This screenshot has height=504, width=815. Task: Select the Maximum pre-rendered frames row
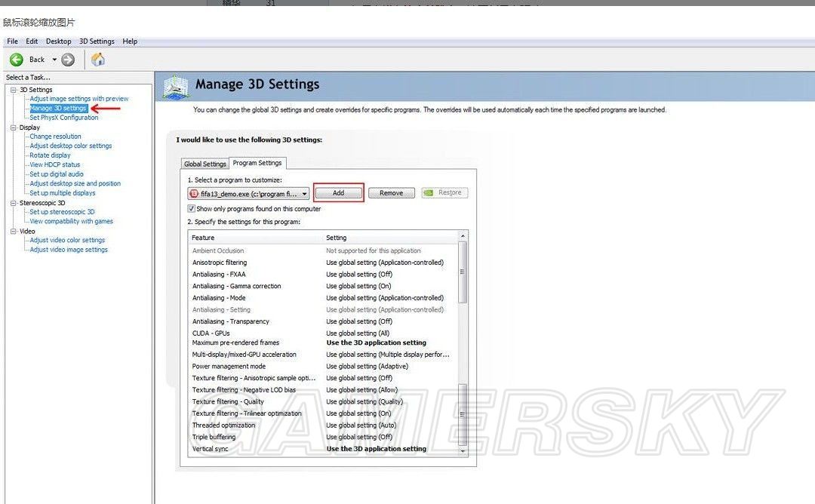coord(323,343)
